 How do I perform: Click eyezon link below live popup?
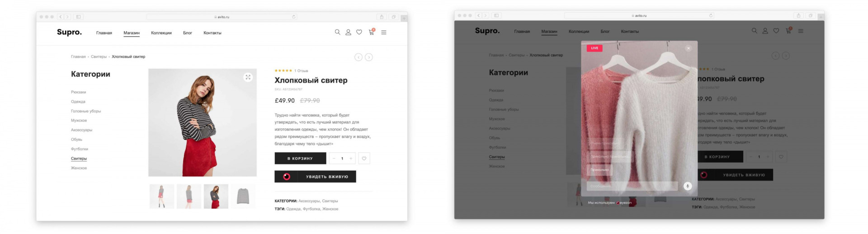624,203
